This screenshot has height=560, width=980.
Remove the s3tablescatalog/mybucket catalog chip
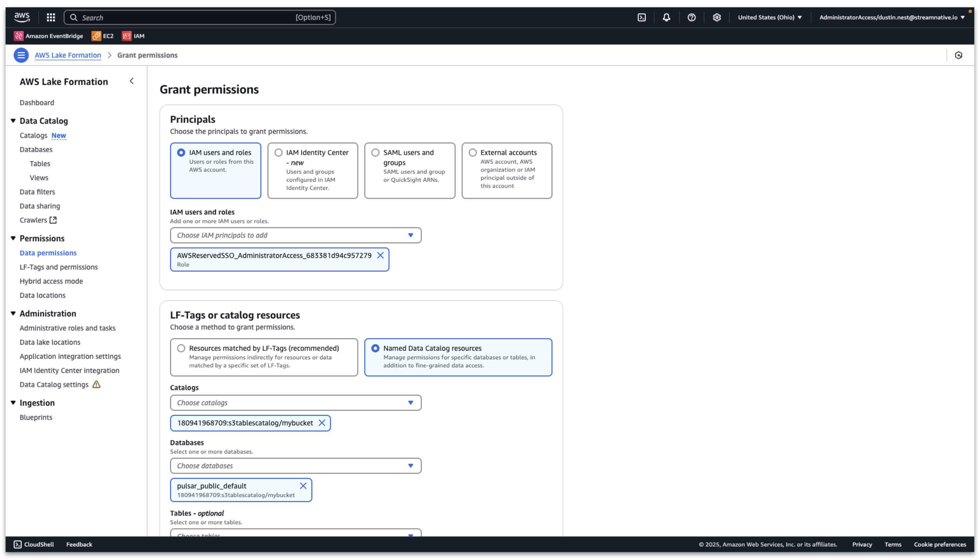(x=322, y=423)
